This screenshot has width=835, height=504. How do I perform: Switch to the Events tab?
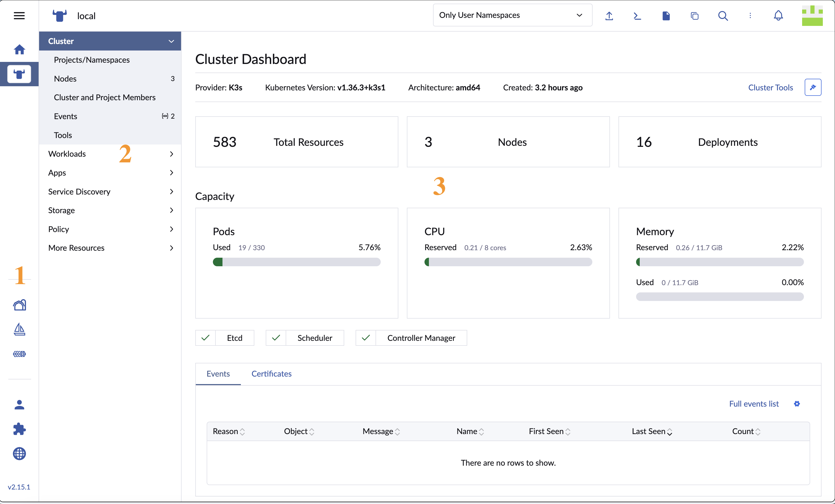click(218, 374)
